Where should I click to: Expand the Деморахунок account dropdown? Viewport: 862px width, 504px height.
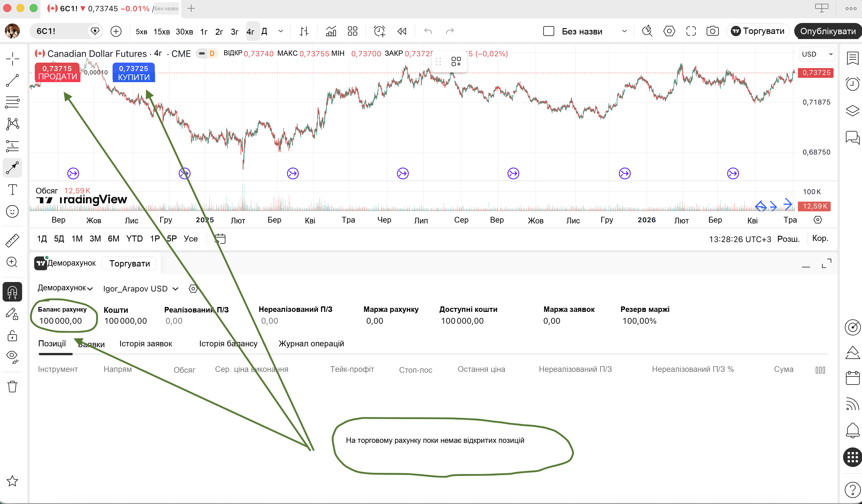[65, 288]
